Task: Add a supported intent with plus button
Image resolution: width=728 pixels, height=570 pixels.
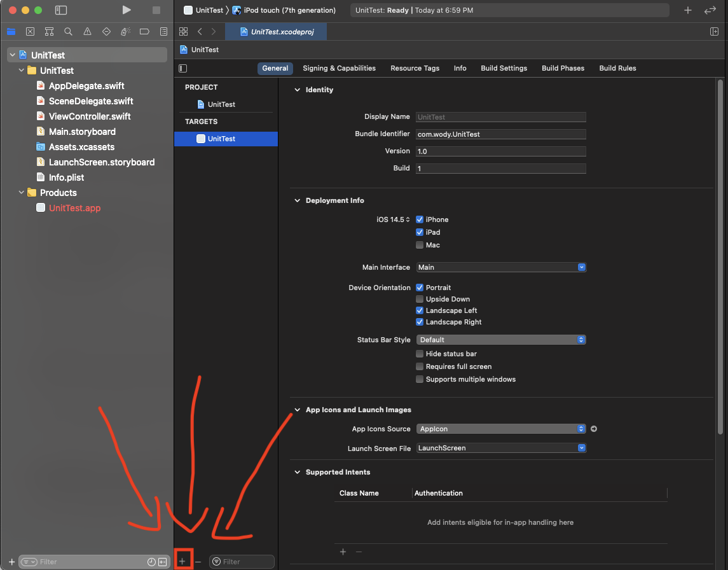Action: click(343, 552)
